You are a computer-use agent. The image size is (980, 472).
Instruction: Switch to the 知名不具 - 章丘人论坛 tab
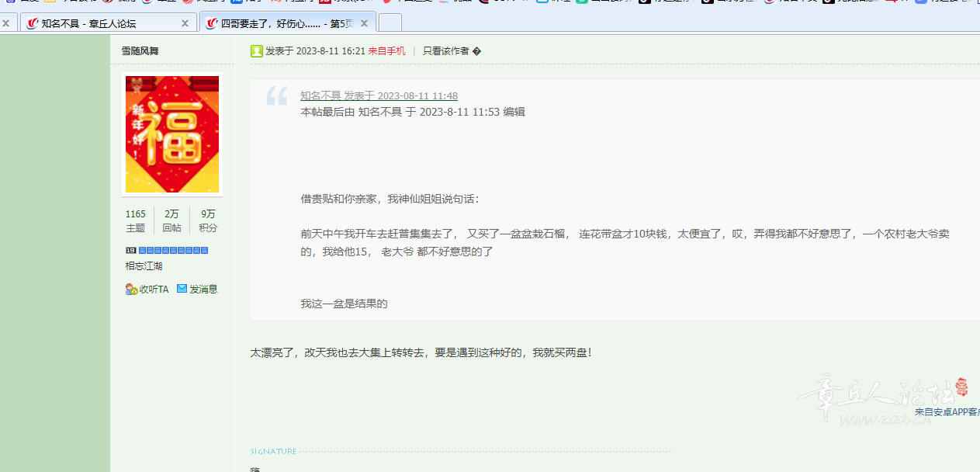point(107,23)
